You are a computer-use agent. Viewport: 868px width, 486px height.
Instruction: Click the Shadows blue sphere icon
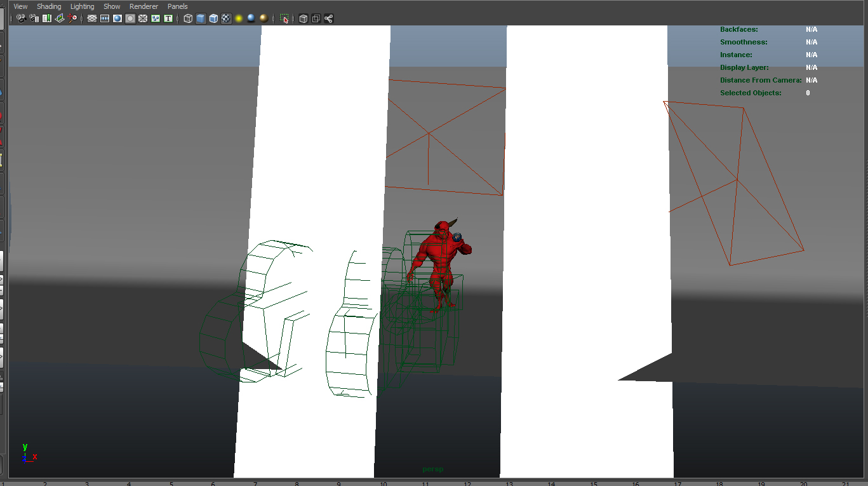coord(251,18)
